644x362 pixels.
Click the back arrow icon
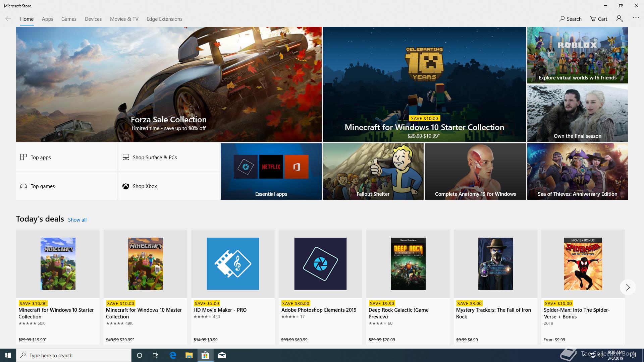click(x=8, y=19)
